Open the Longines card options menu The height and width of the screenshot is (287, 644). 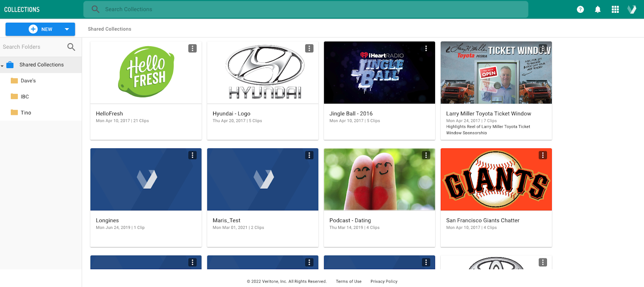tap(192, 155)
